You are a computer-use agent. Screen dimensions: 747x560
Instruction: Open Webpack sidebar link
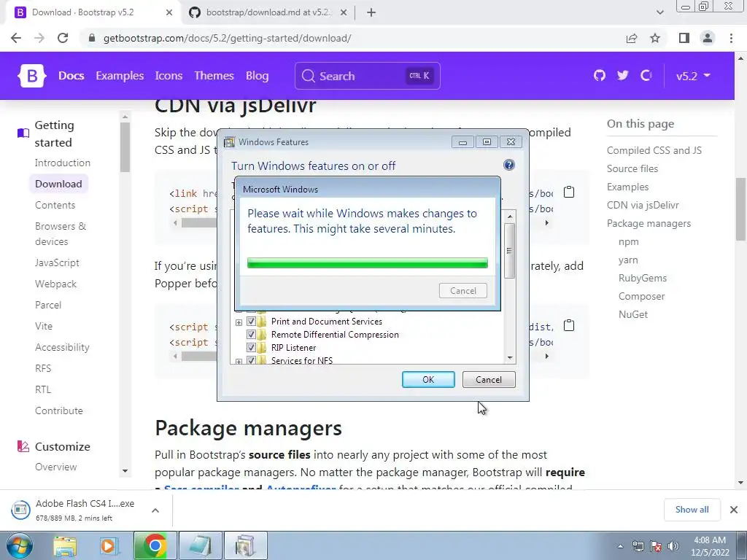(55, 284)
